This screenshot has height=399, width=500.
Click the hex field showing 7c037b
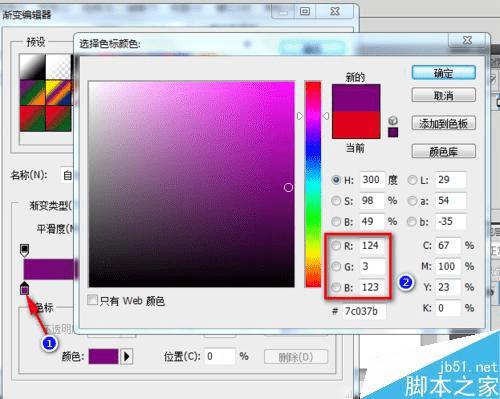[364, 311]
